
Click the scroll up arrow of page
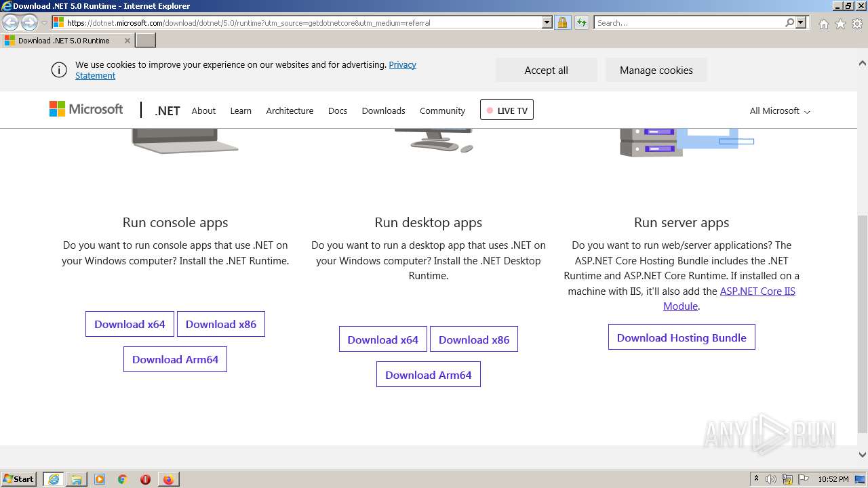pos(863,63)
